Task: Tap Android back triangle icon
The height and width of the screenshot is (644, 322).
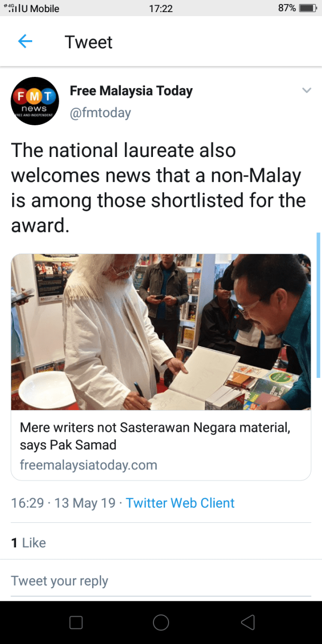Action: 248,622
